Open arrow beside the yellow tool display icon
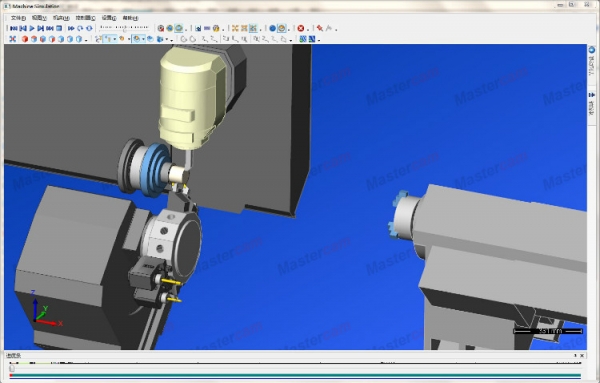Viewport: 600px width, 383px height. pyautogui.click(x=114, y=39)
